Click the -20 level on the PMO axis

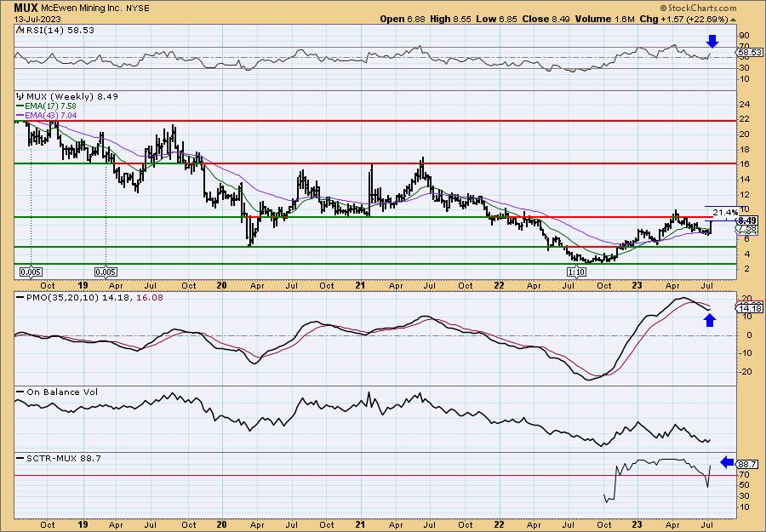tap(746, 372)
